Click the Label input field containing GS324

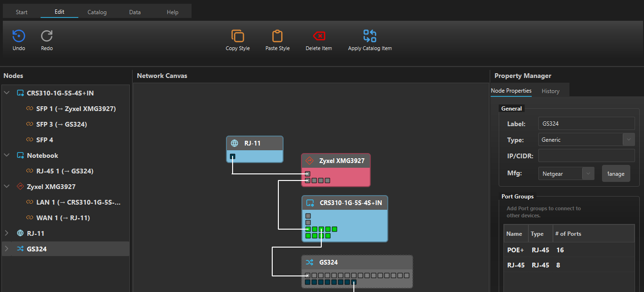click(x=586, y=124)
